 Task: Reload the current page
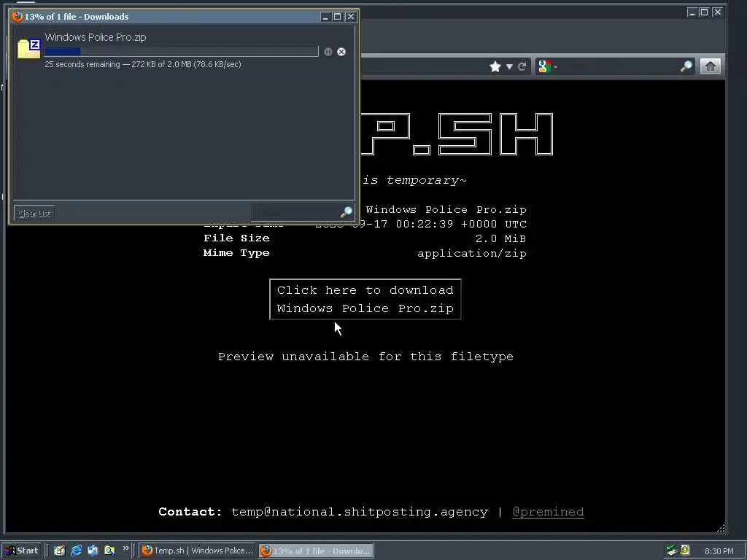(522, 66)
